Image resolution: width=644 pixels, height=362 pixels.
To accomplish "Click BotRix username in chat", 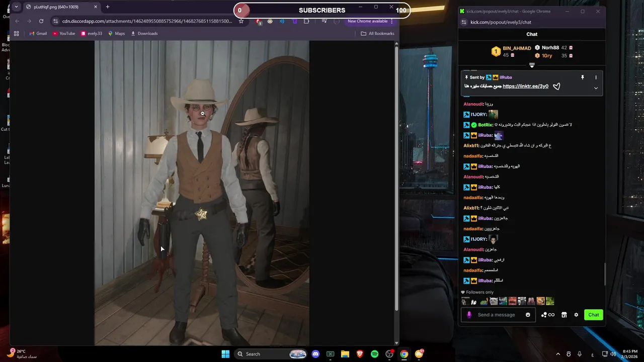I will pos(486,125).
